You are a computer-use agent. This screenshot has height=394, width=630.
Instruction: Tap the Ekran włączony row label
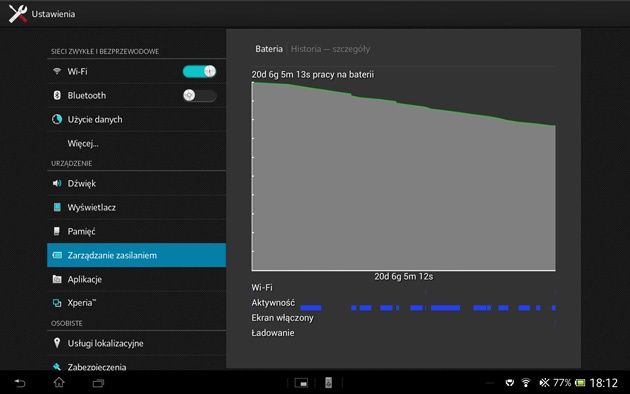282,318
